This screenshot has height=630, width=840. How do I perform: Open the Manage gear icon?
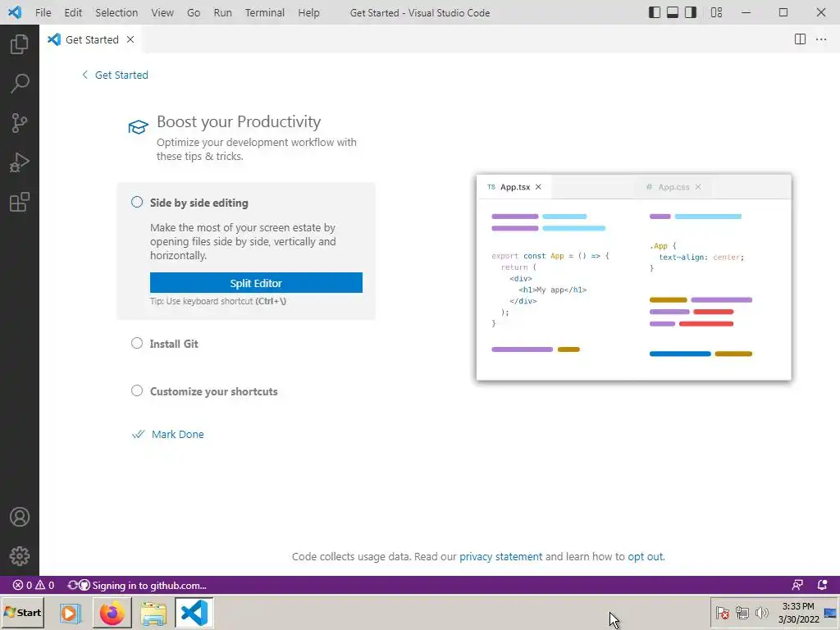tap(20, 556)
